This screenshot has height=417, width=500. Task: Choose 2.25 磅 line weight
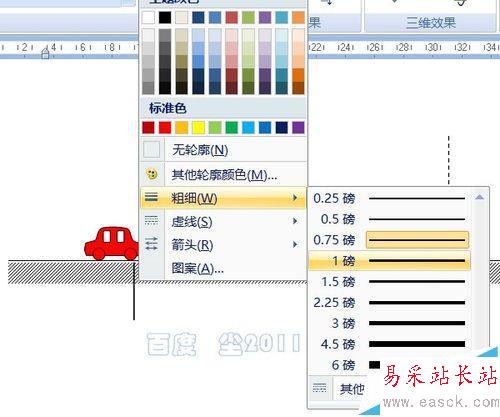(x=389, y=303)
